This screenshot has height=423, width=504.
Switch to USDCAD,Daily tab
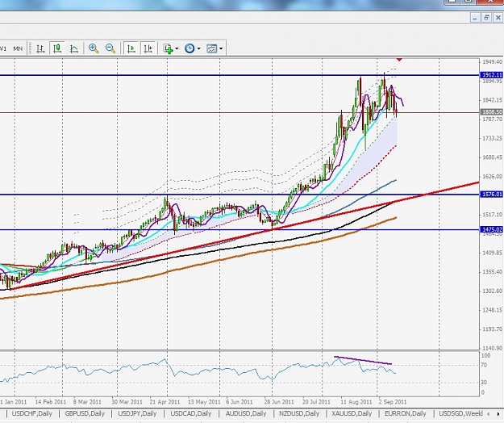(x=191, y=413)
